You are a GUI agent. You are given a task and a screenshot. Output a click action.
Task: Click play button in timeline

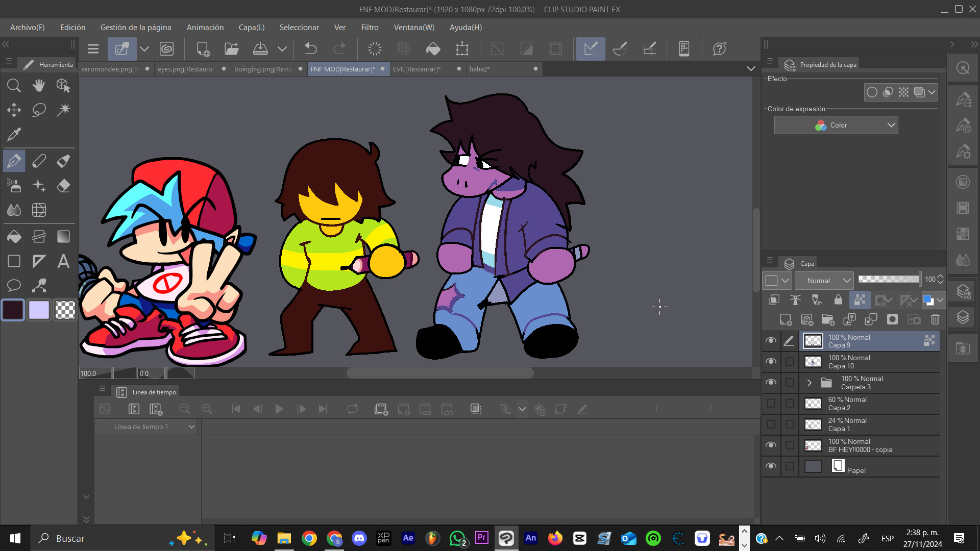(279, 409)
